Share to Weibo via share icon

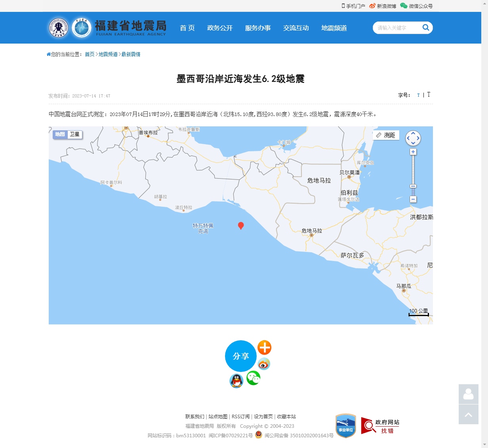point(264,364)
